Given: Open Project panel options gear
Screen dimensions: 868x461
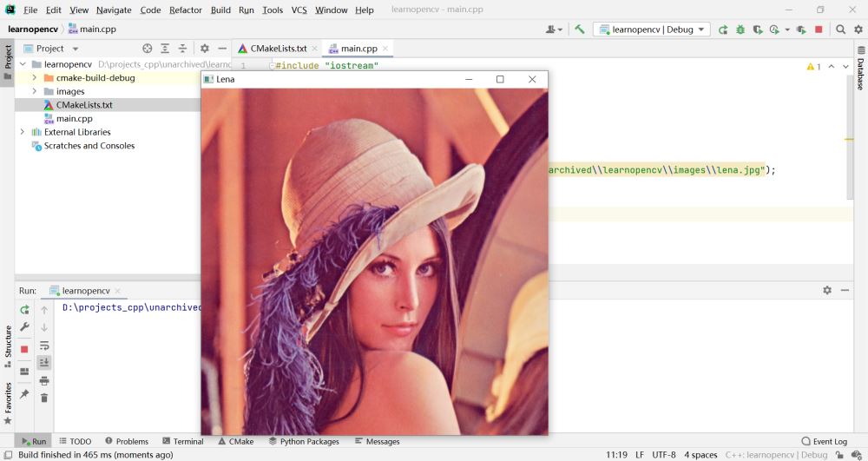Looking at the screenshot, I should 204,49.
